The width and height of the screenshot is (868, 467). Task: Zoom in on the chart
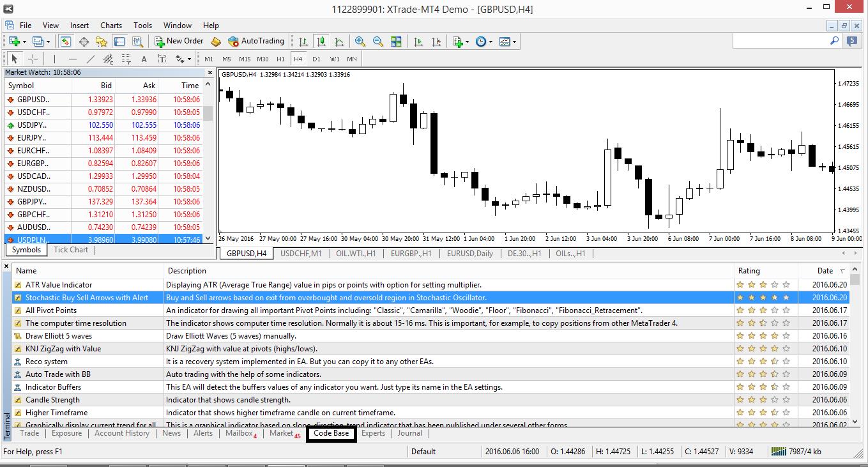[x=360, y=42]
